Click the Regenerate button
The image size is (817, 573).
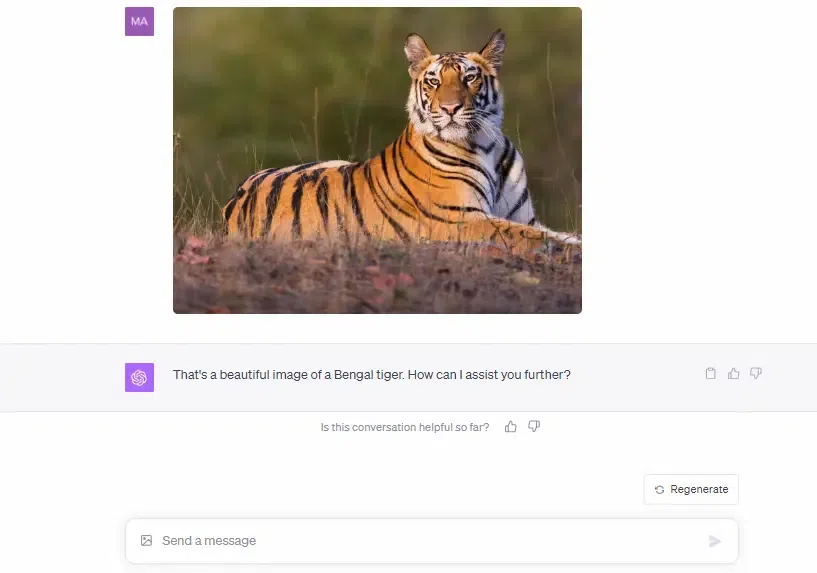click(691, 489)
